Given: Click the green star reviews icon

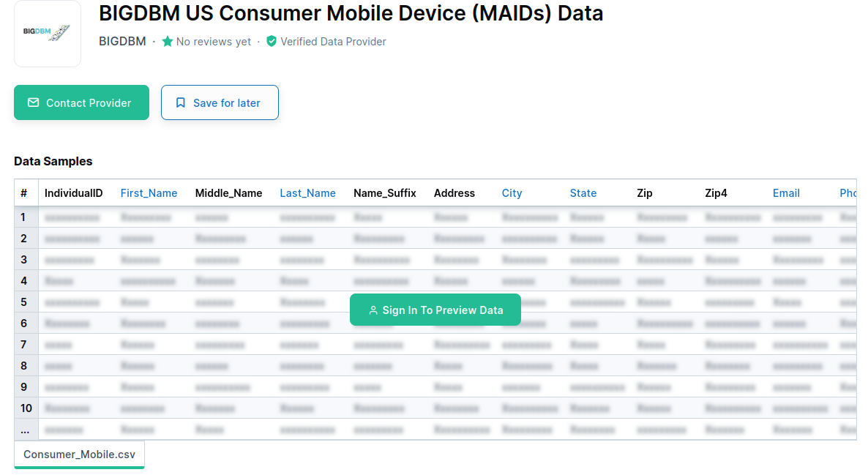Looking at the screenshot, I should click(x=167, y=42).
